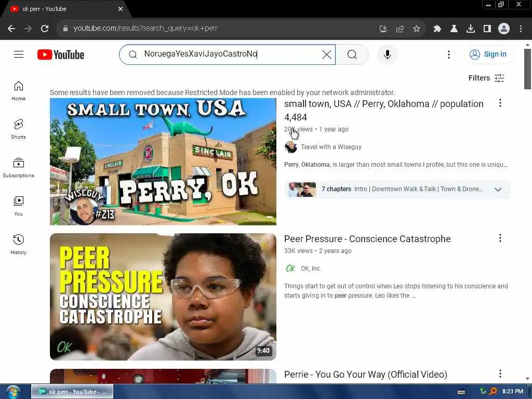The width and height of the screenshot is (532, 399).
Task: Clear the search box with X
Action: pyautogui.click(x=326, y=54)
